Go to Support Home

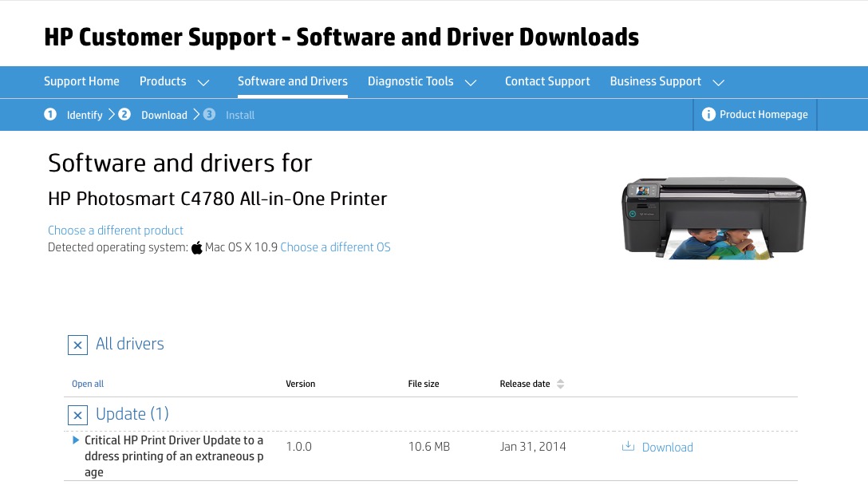(81, 81)
